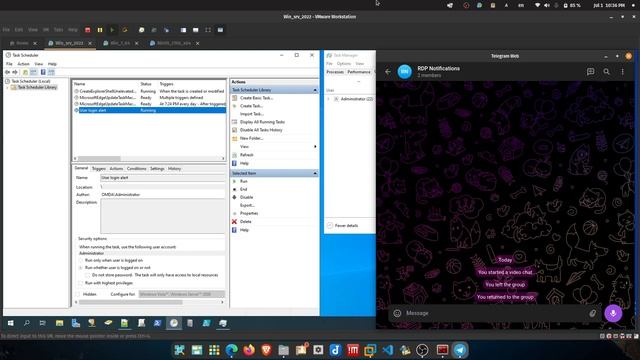This screenshot has width=640, height=360.
Task: Open Task Scheduler File menu
Action: pos(9,64)
